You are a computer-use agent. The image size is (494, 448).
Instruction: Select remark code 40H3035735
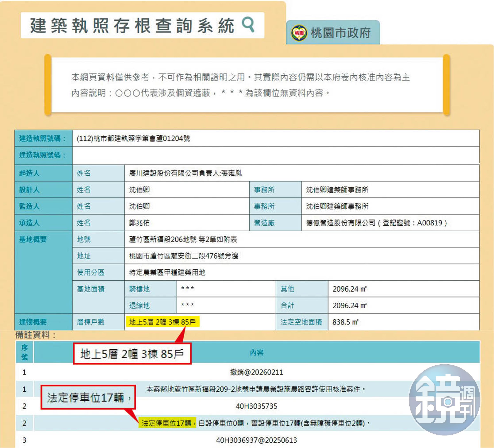(x=256, y=406)
